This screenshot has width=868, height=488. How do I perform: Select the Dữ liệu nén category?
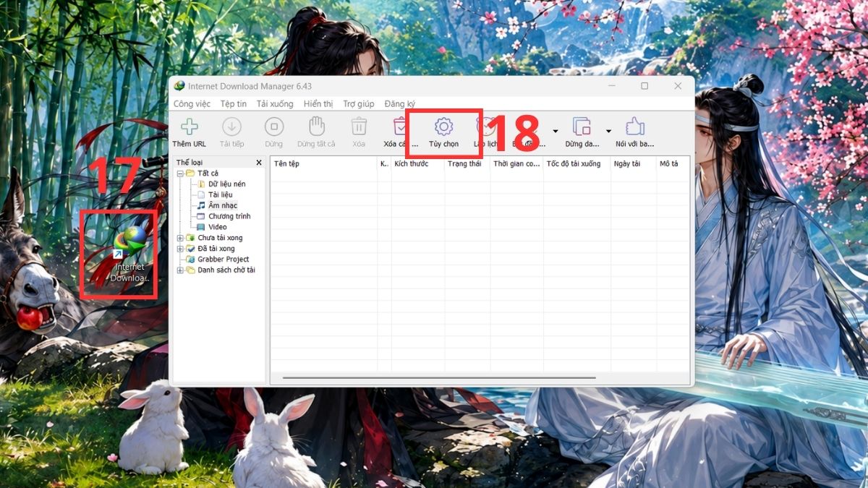pos(226,184)
